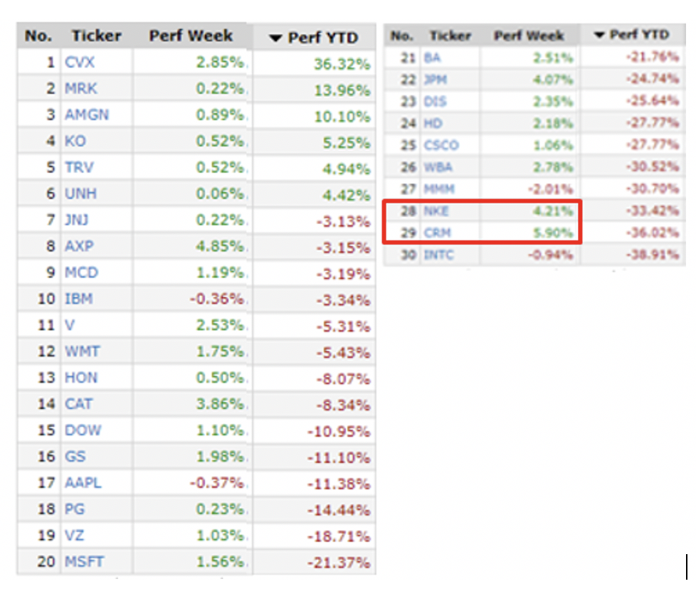Select VZ Perf YTD value -18.71%
The width and height of the screenshot is (696, 616).
pos(339,536)
